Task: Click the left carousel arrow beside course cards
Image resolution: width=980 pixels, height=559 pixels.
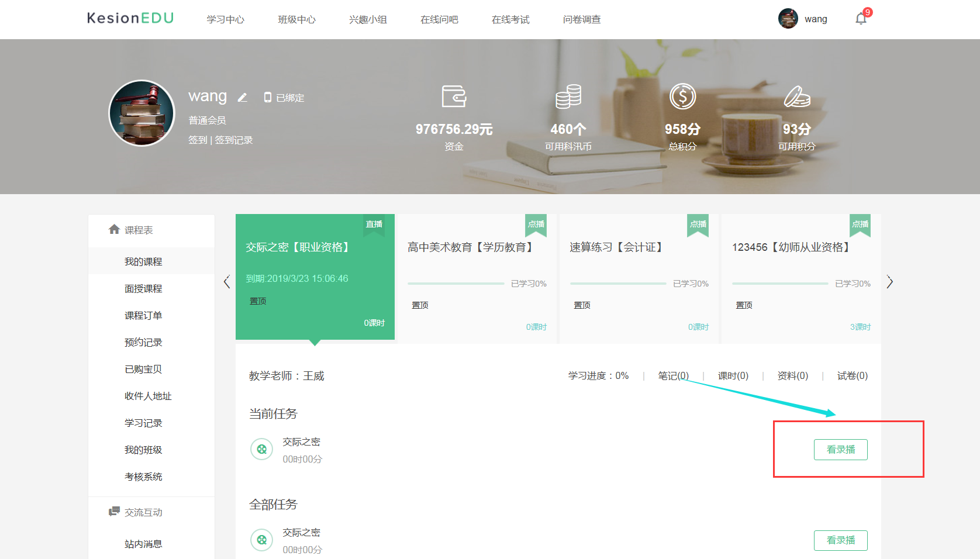Action: pos(227,282)
